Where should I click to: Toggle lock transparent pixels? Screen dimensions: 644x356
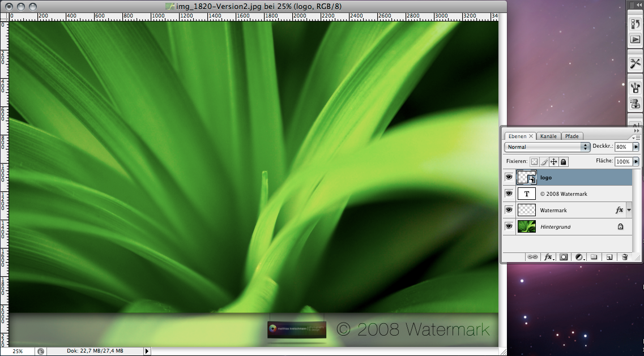pos(534,162)
